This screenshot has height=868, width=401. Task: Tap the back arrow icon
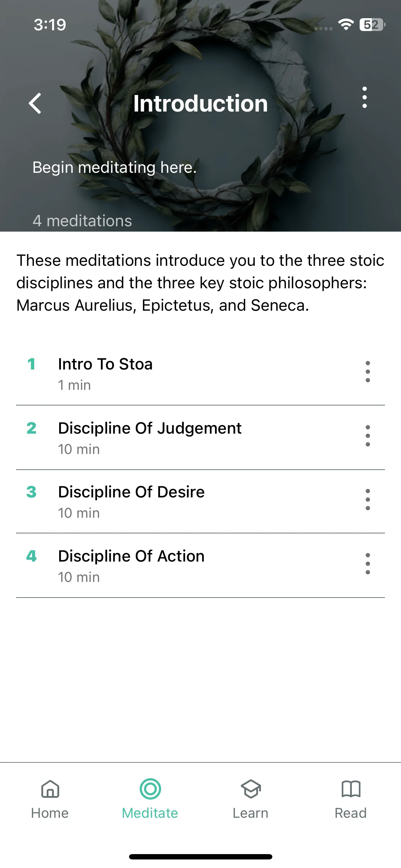[35, 104]
